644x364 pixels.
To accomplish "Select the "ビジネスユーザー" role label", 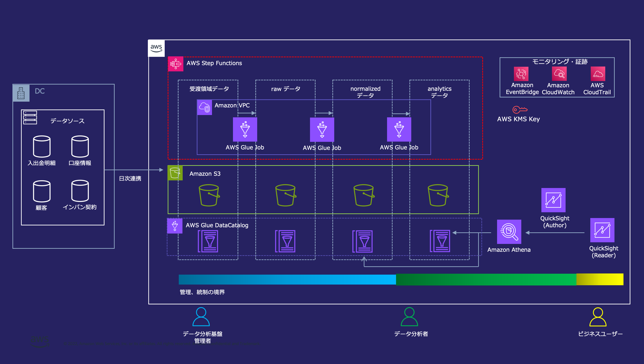I will click(600, 334).
